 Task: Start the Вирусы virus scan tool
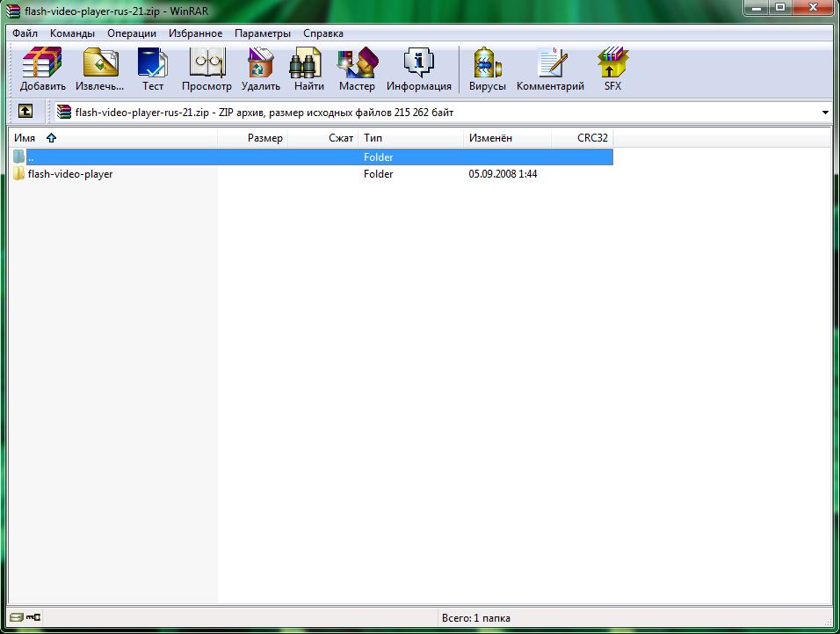coord(487,69)
